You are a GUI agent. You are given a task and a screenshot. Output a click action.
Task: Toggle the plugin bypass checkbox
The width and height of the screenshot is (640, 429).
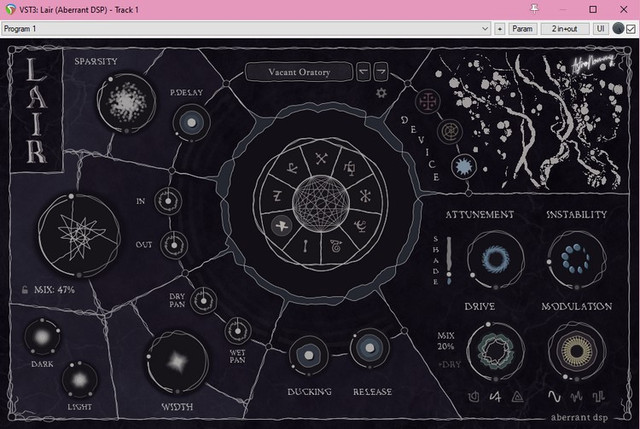point(631,29)
